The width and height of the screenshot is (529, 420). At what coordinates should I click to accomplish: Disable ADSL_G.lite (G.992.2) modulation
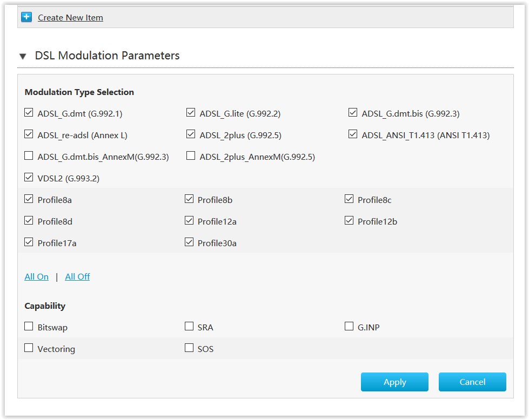point(191,113)
